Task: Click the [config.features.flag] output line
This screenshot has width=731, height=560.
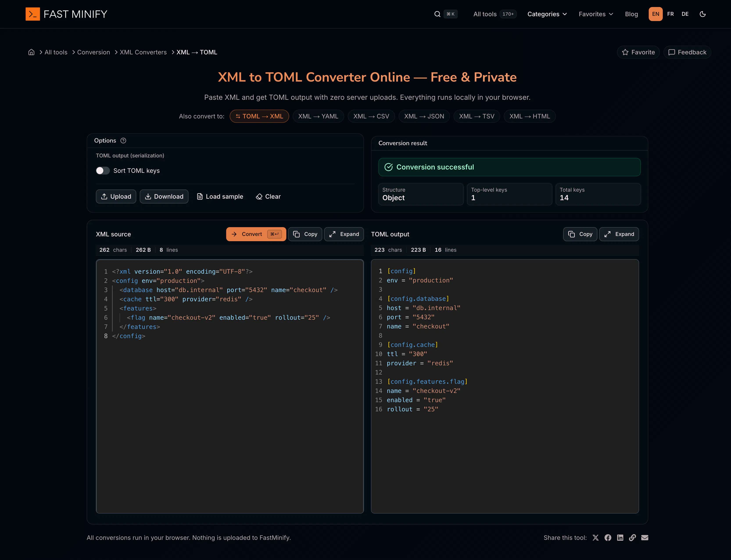Action: pyautogui.click(x=427, y=381)
